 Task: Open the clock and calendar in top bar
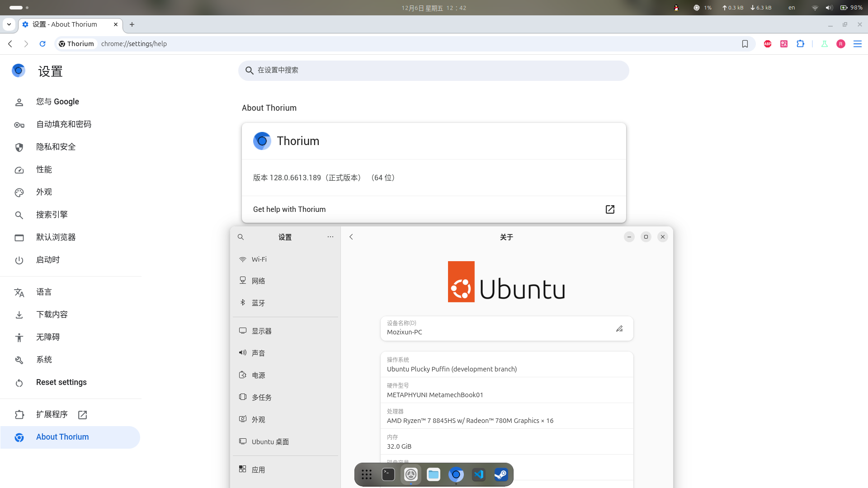tap(434, 8)
